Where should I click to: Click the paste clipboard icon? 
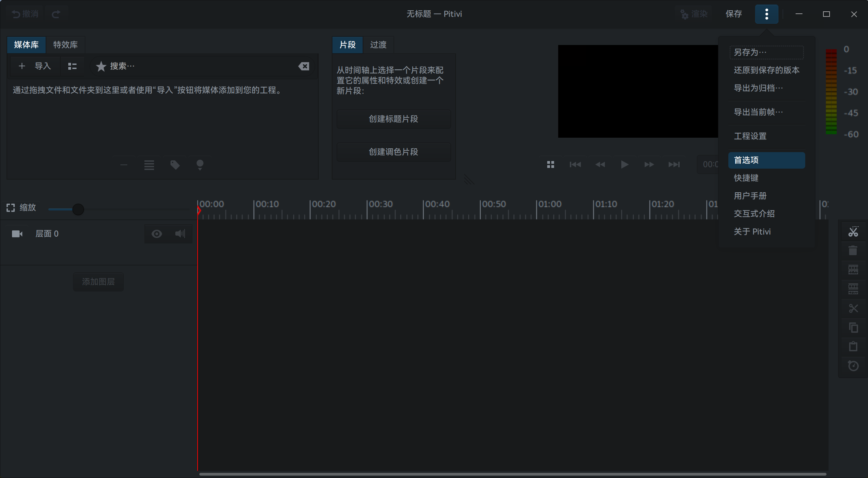[x=853, y=346]
